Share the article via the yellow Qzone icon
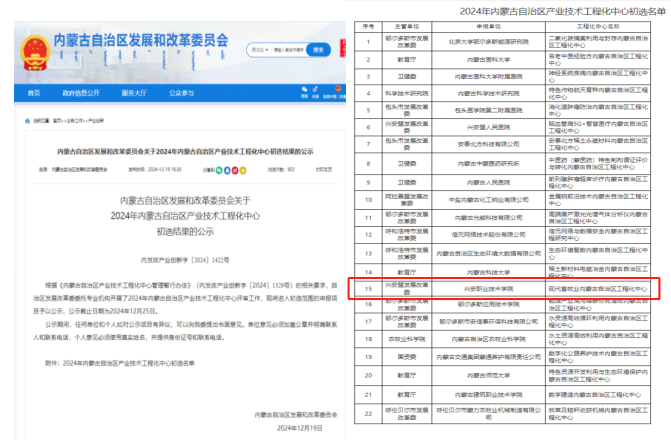Viewport: 671px width, 441px height. point(243,170)
